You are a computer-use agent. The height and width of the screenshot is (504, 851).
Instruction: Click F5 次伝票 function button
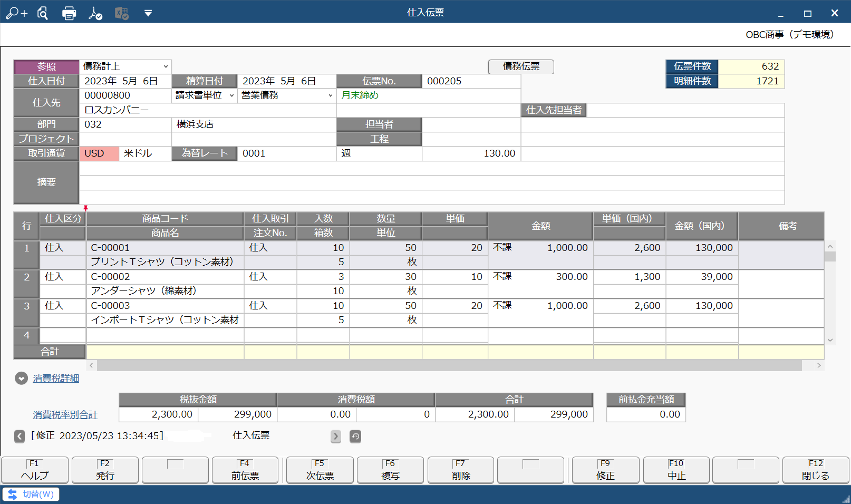tap(320, 470)
